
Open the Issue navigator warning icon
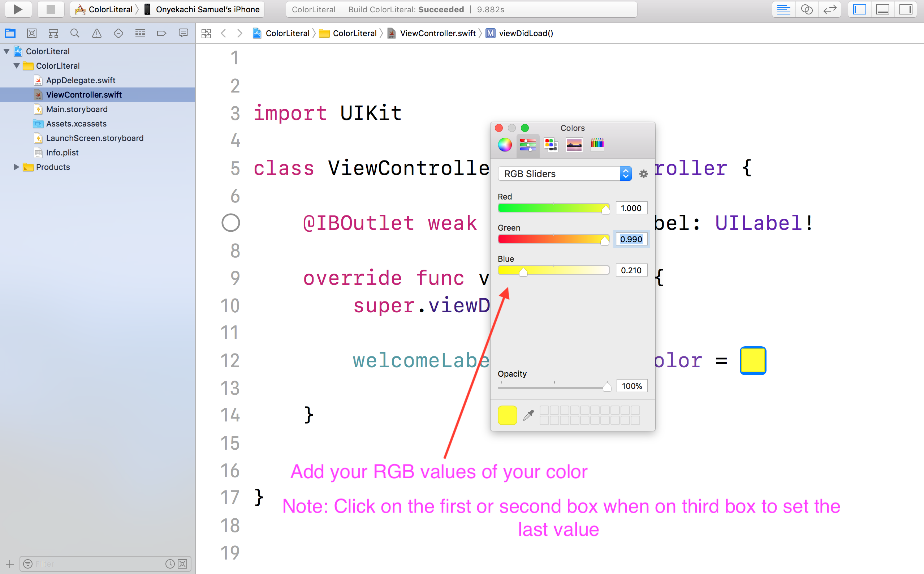point(96,33)
